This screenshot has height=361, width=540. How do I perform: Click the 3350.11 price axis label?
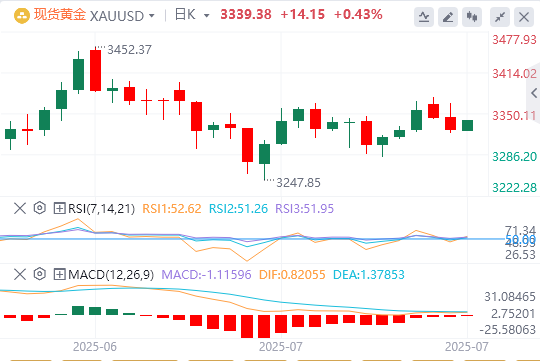coord(514,116)
